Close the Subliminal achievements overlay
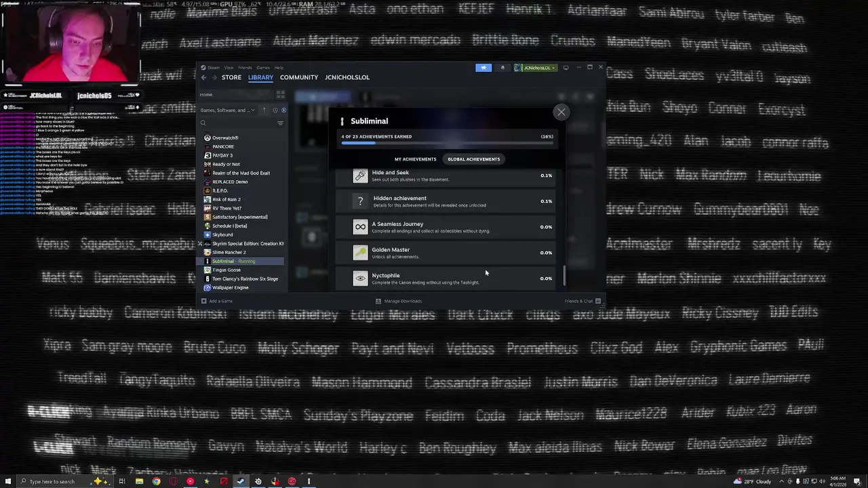Screen dimensions: 868x488 (561, 112)
